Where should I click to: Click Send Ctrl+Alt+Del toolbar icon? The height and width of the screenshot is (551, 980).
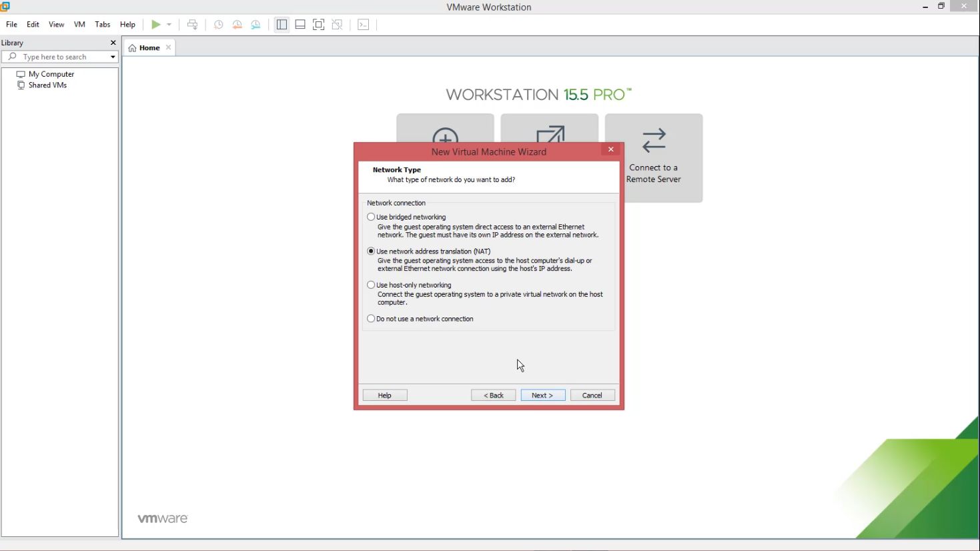pos(193,25)
